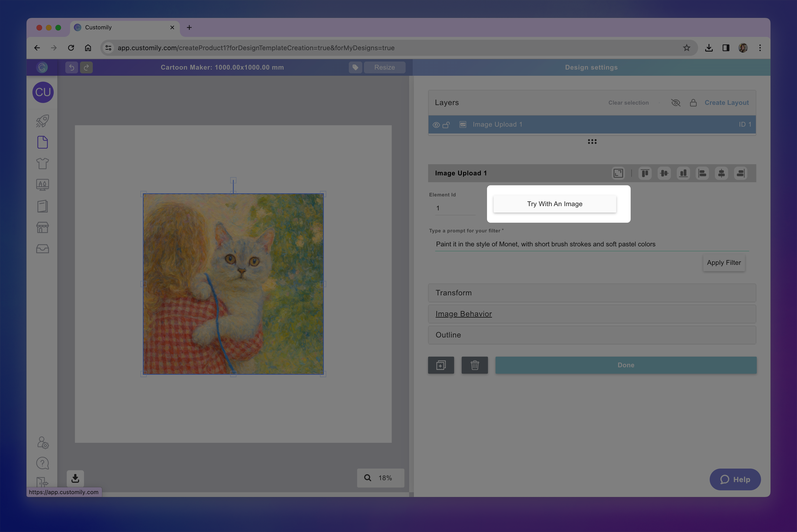
Task: Align element to horizontal center
Action: tap(721, 173)
